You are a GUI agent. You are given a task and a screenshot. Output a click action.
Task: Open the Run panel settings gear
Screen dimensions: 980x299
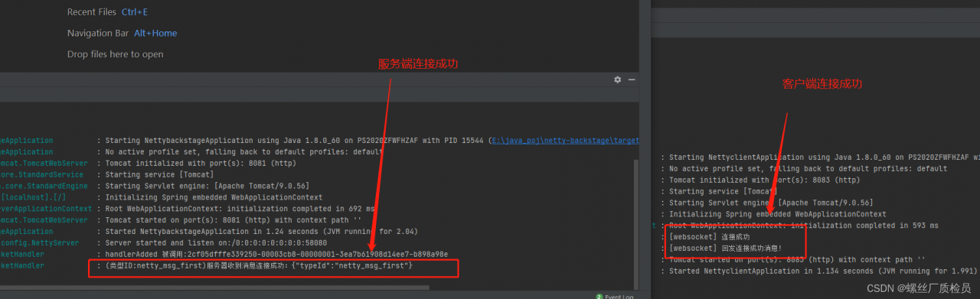pyautogui.click(x=618, y=80)
